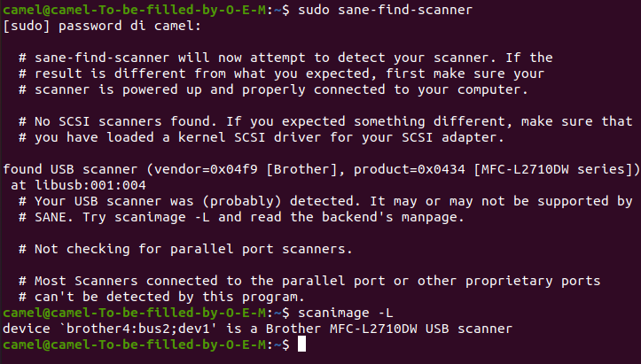Click the 'sudo sane-find-scanner' command text
641x364 pixels.
(x=385, y=10)
